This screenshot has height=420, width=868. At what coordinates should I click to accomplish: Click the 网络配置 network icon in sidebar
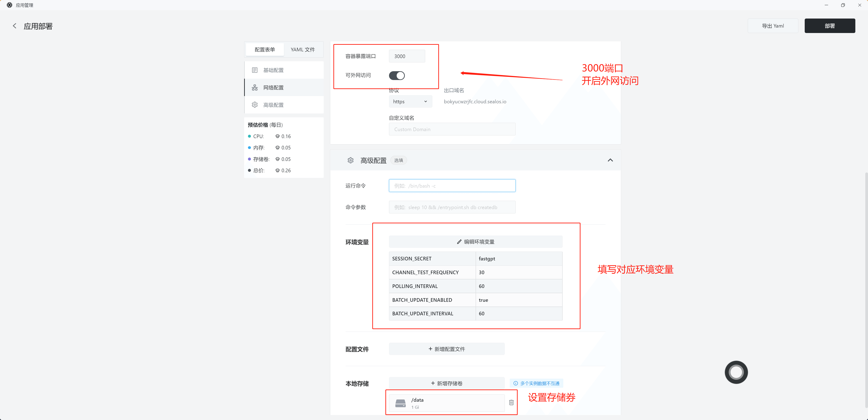click(255, 87)
